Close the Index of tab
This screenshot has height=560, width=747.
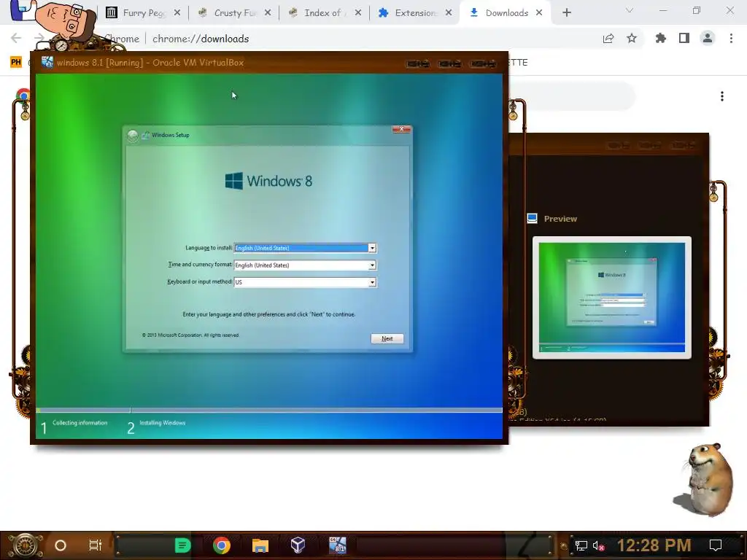[358, 13]
